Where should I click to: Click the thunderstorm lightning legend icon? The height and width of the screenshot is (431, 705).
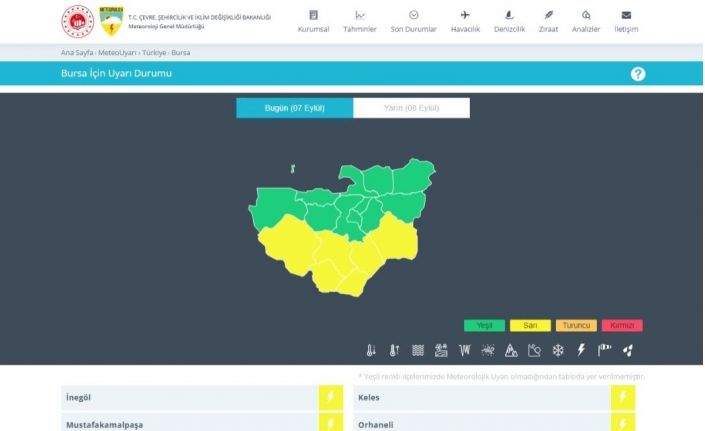581,350
